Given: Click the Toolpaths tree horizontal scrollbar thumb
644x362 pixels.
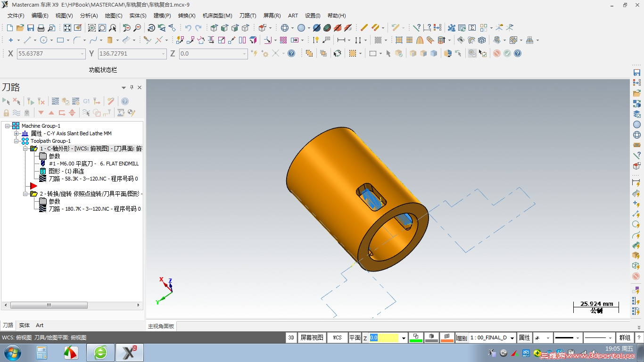Looking at the screenshot, I should (48, 305).
